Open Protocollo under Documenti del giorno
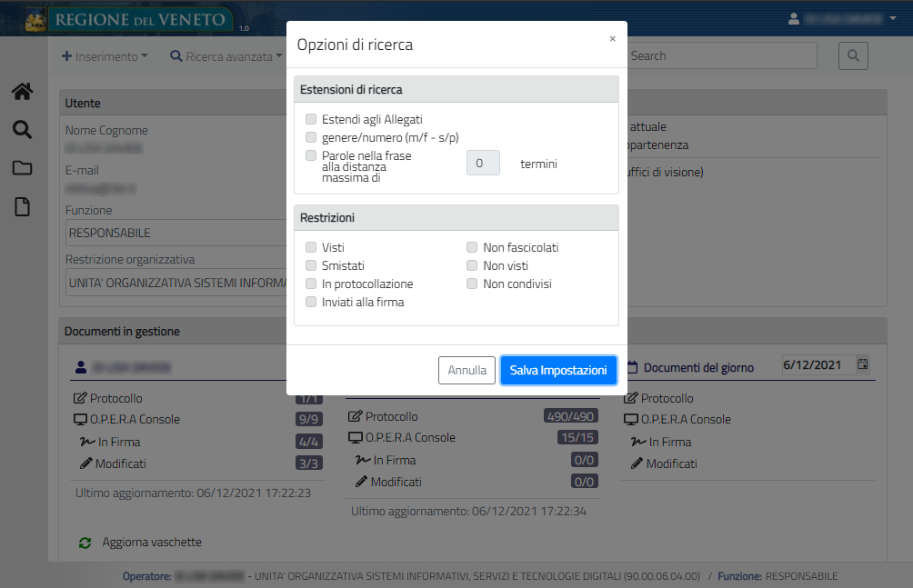Viewport: 913px width, 588px height. [x=658, y=398]
